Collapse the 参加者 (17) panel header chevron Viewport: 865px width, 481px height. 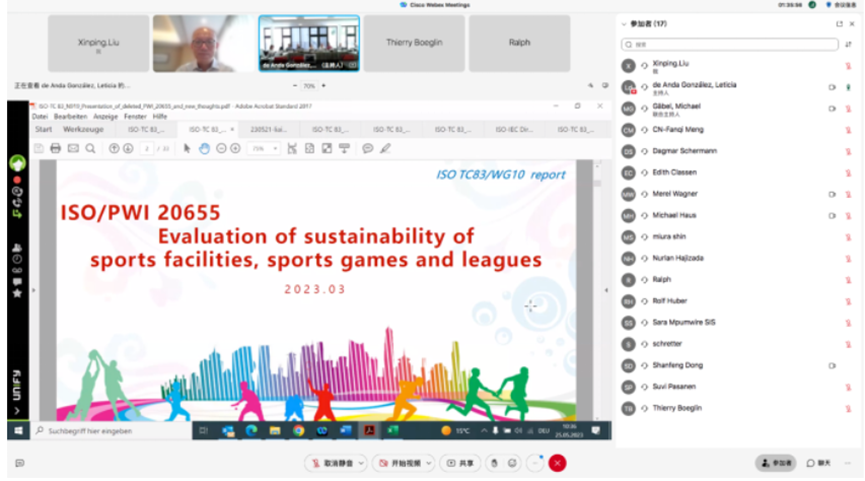tap(622, 23)
